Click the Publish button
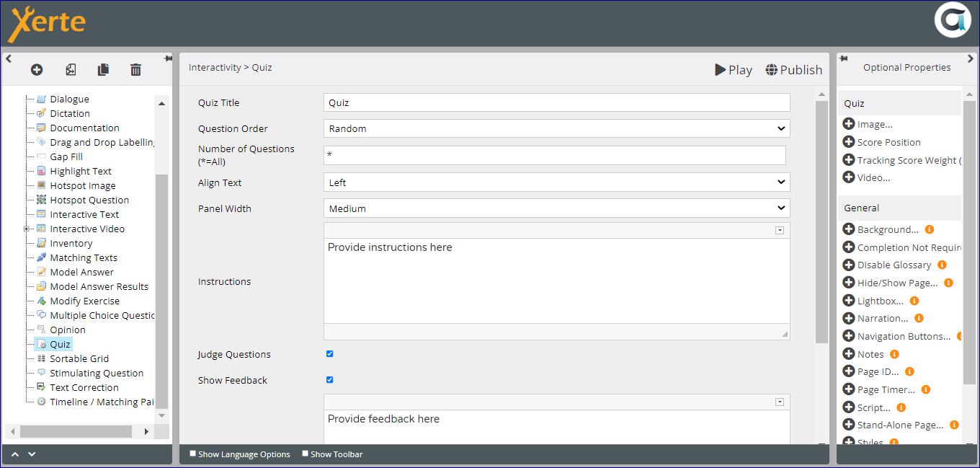 (x=793, y=69)
